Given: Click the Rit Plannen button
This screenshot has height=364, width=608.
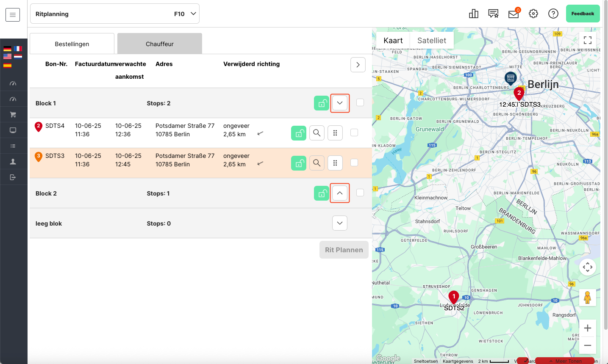Looking at the screenshot, I should 344,250.
